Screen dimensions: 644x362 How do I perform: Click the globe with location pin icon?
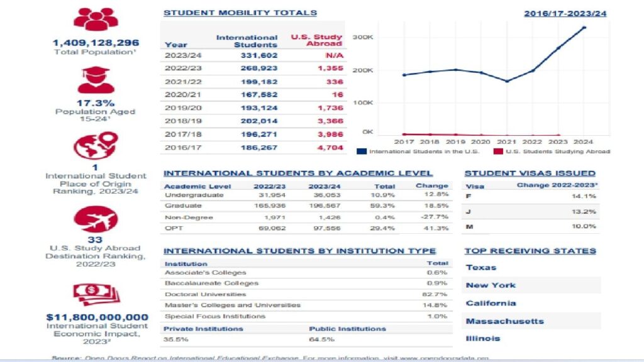[96, 145]
